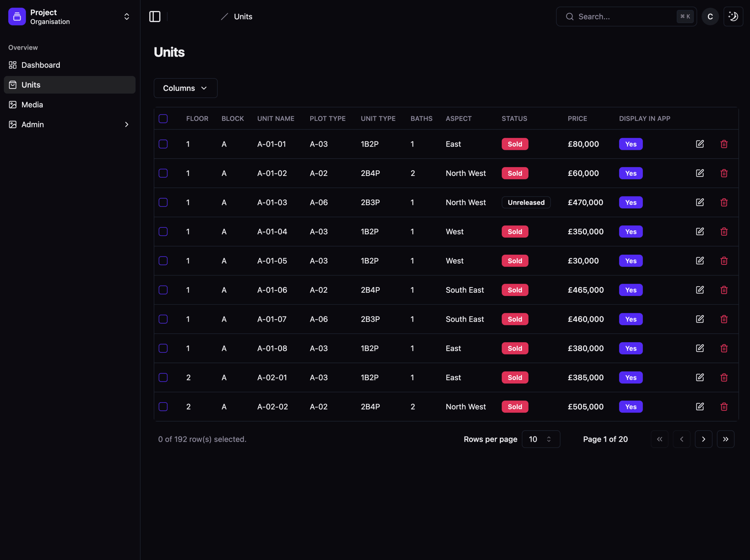The image size is (750, 560).
Task: Navigate to Media in sidebar
Action: (32, 105)
